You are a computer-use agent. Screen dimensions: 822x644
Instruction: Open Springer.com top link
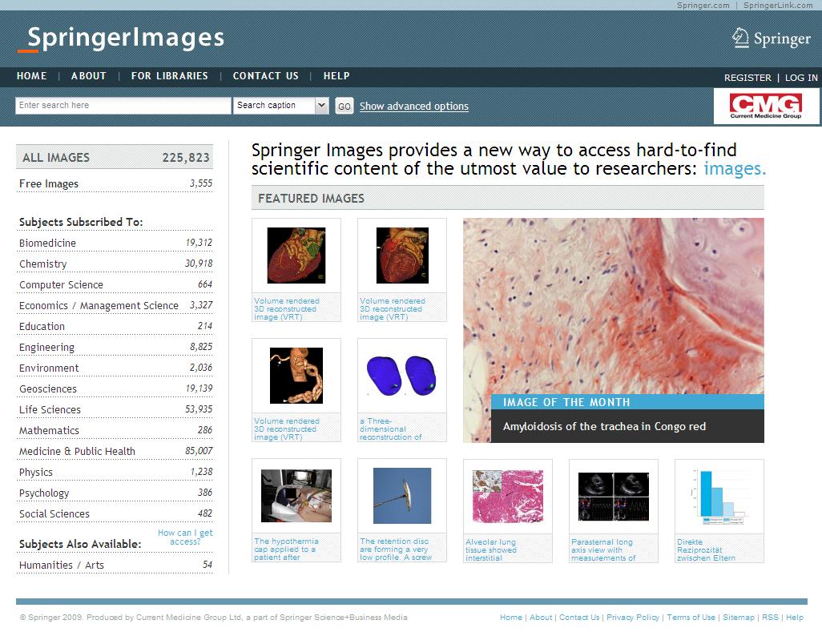(x=703, y=6)
